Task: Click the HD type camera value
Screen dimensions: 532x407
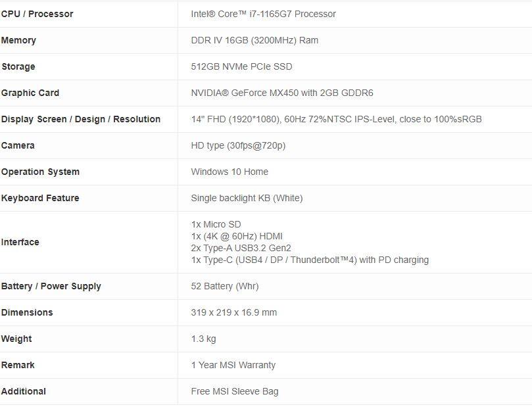Action: point(238,145)
